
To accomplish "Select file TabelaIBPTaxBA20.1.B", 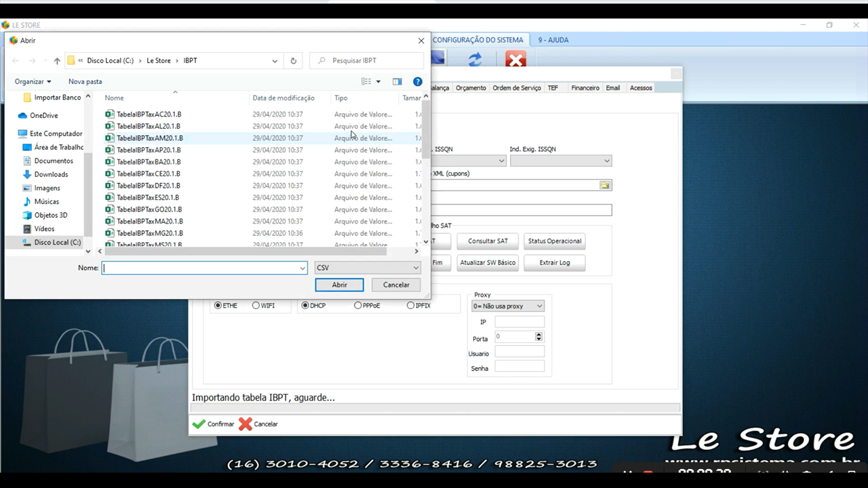I will 149,161.
